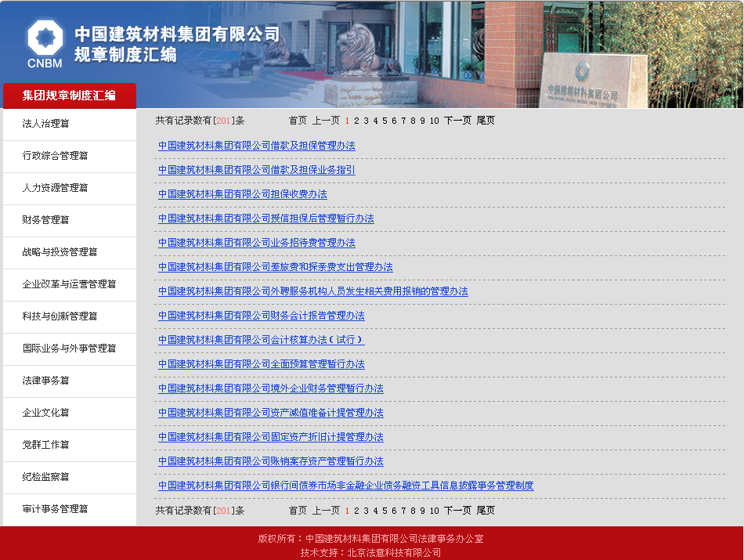View the 银行间债券市场 信息披露事务管理制度 link

[346, 486]
